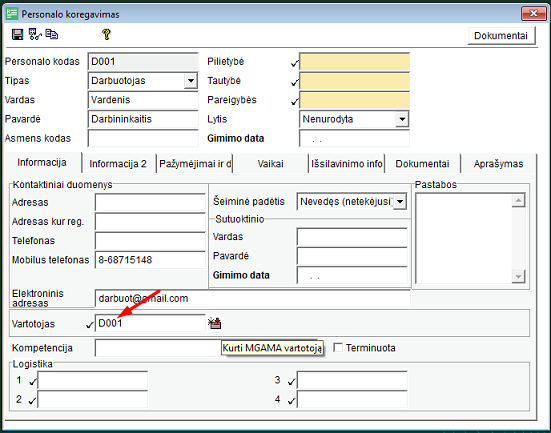This screenshot has width=551, height=433.
Task: Click the save floppy disk icon
Action: click(17, 34)
